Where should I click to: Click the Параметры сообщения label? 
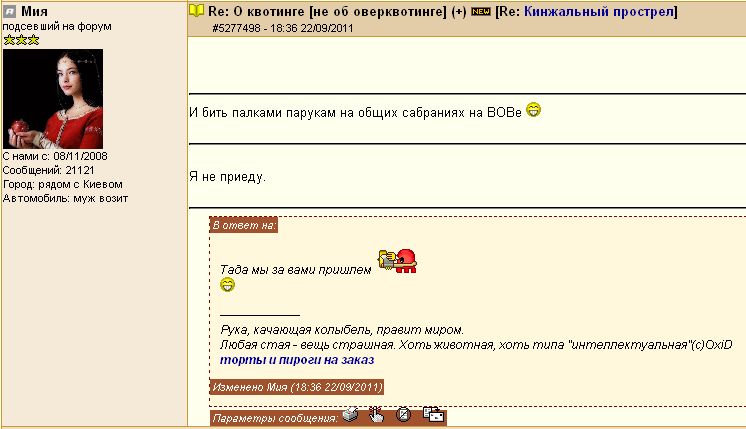pyautogui.click(x=274, y=416)
